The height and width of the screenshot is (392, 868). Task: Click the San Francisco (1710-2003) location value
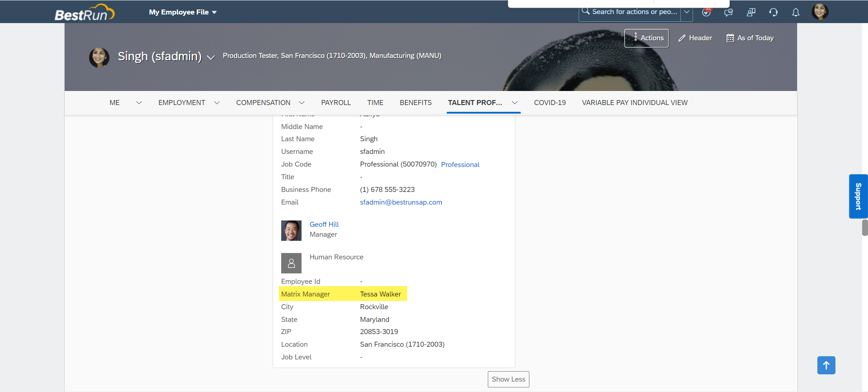(x=402, y=344)
